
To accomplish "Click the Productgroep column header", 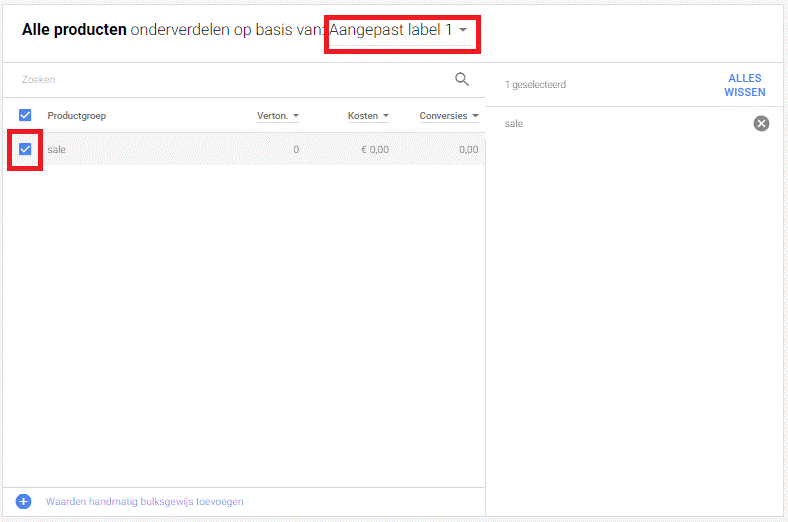I will point(76,116).
